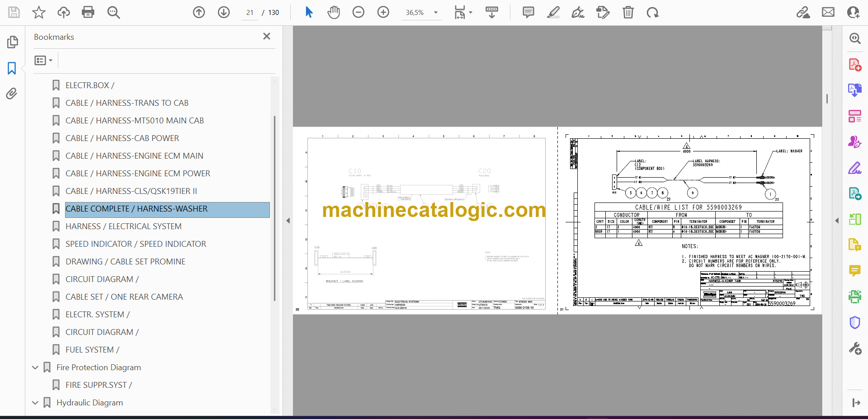Go to previous page arrow

199,12
